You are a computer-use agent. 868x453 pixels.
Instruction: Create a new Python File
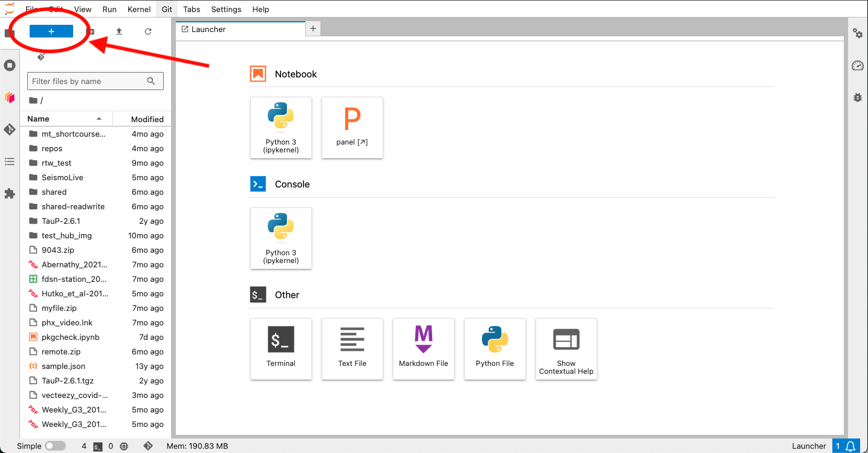[495, 349]
